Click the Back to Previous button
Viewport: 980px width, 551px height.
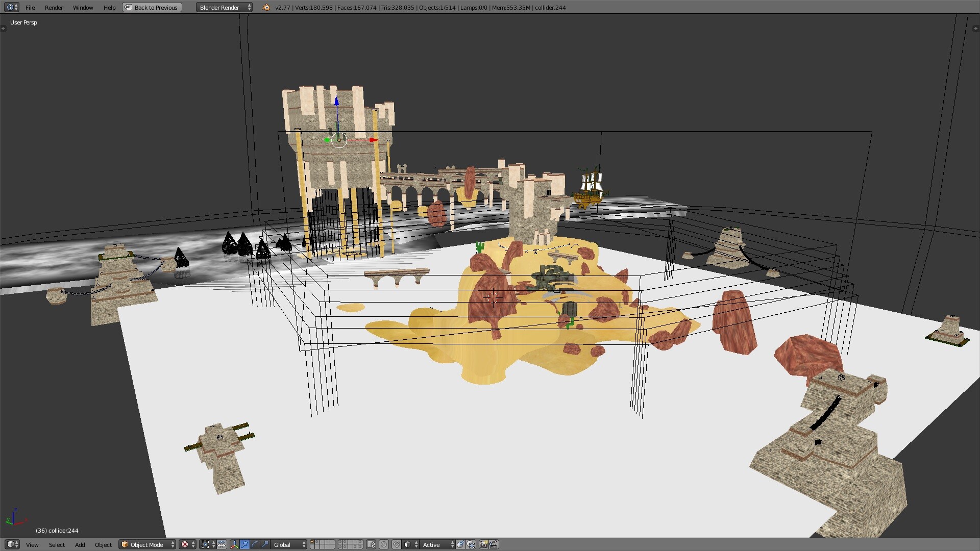pyautogui.click(x=151, y=8)
